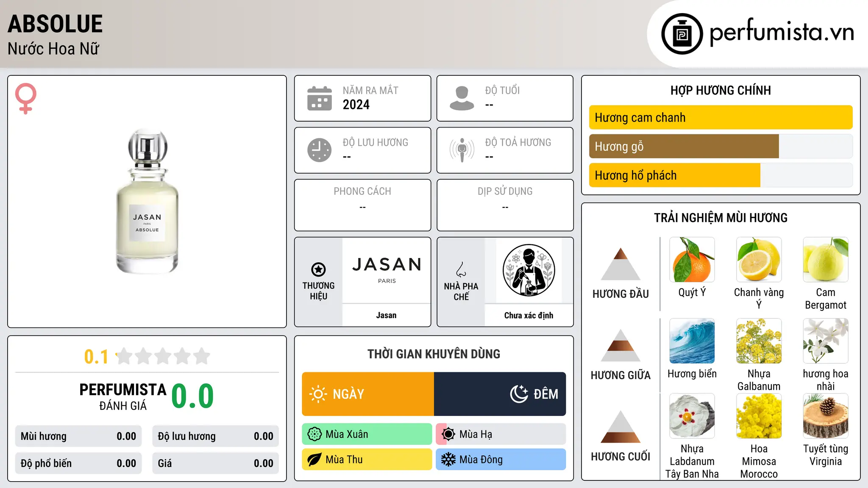
Task: Click the 0.1 orange rating number
Action: tap(96, 357)
